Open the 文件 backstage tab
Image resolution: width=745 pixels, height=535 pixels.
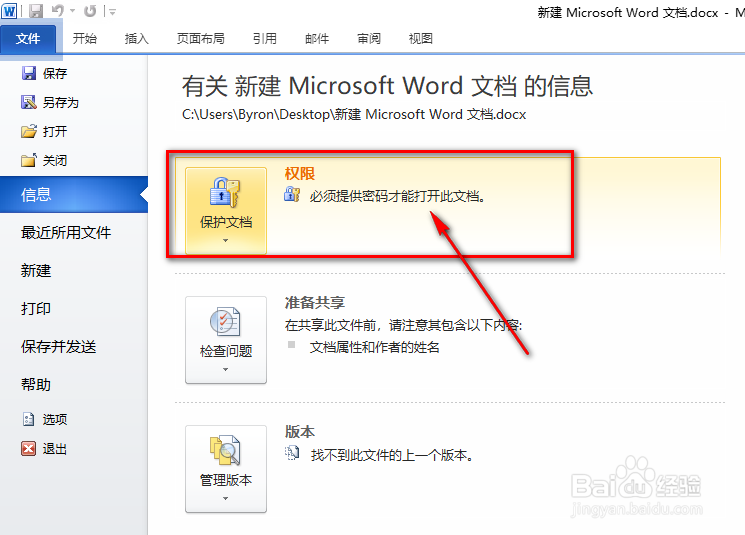click(x=28, y=38)
